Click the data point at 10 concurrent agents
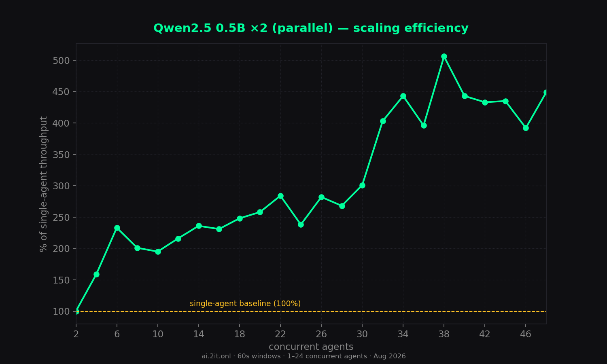 (158, 252)
